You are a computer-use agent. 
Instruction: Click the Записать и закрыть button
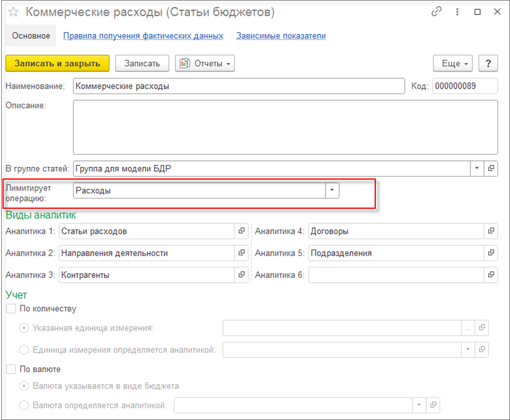click(57, 63)
